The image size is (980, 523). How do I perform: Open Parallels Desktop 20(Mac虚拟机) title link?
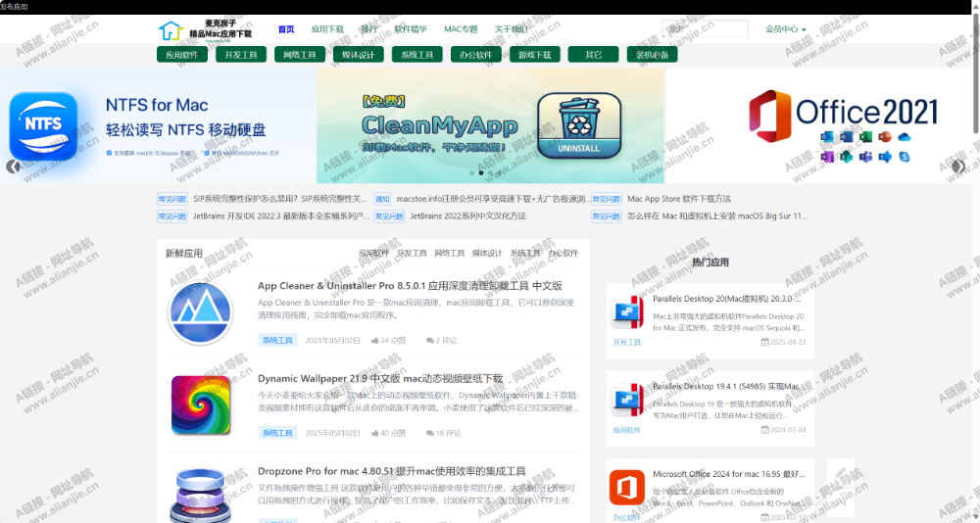pyautogui.click(x=727, y=299)
